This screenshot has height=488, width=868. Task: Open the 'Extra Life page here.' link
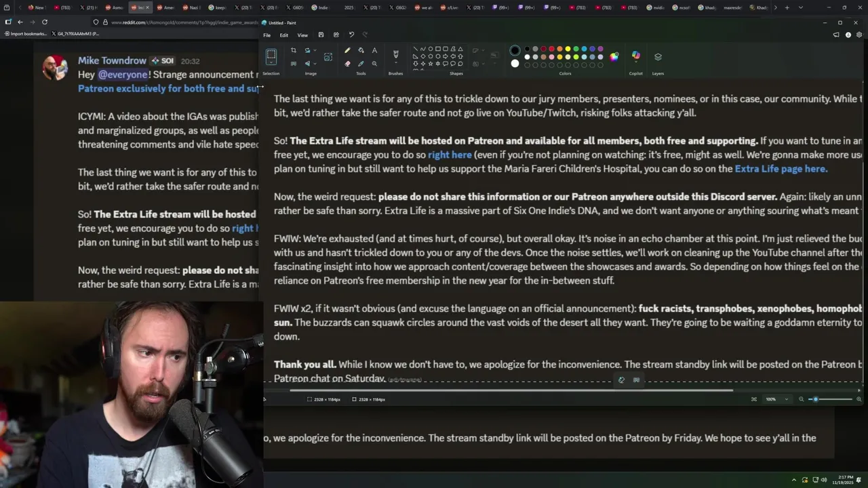(781, 169)
